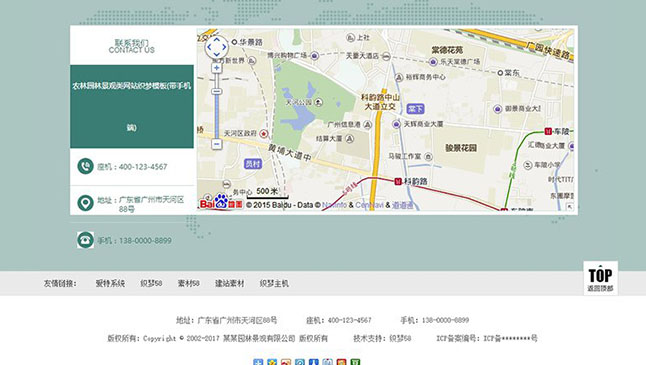Open the 素材58 friendly link
This screenshot has width=646, height=365.
[x=189, y=283]
